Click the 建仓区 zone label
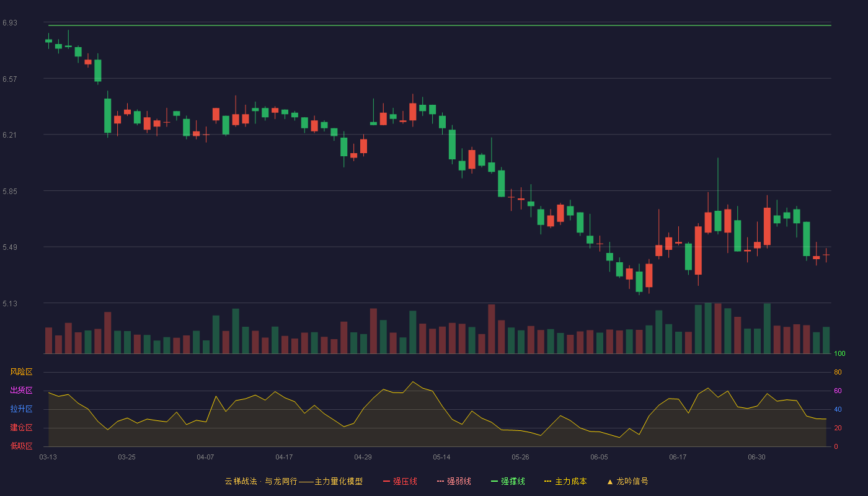 [21, 428]
